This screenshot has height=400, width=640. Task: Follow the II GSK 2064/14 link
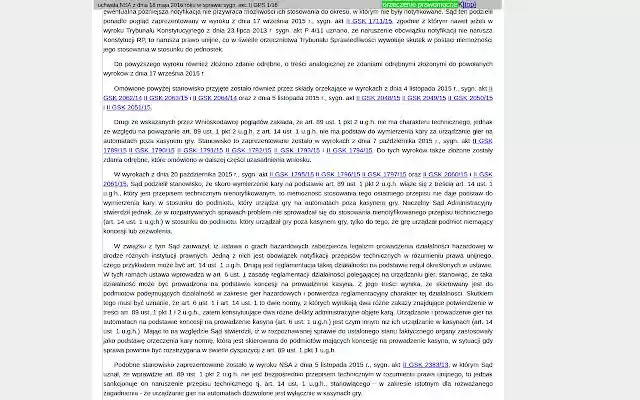tap(215, 98)
